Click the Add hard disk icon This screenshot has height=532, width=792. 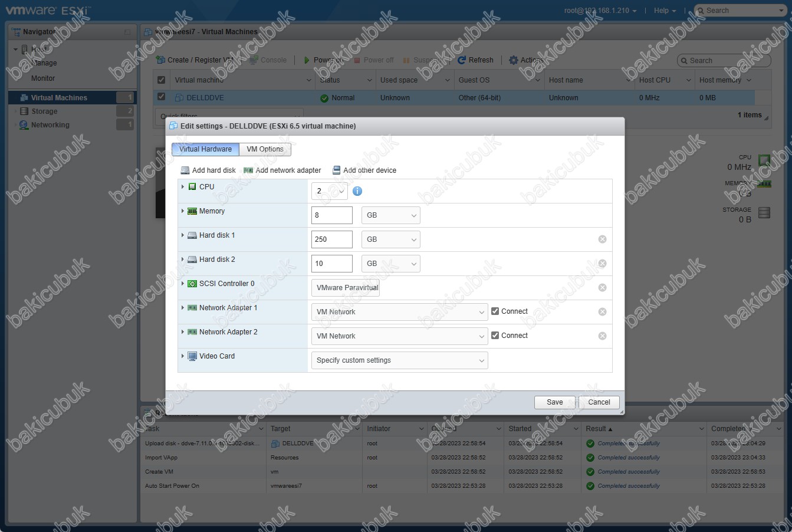pyautogui.click(x=185, y=170)
